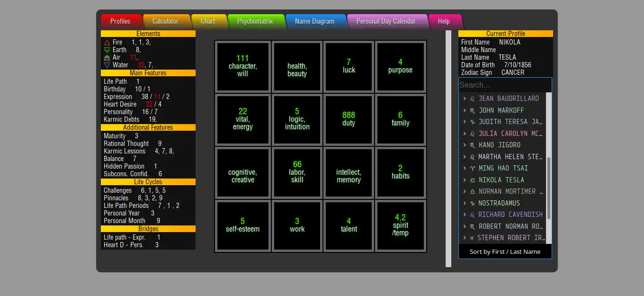
Task: Click the 66 labor, skill cell
Action: point(297,172)
